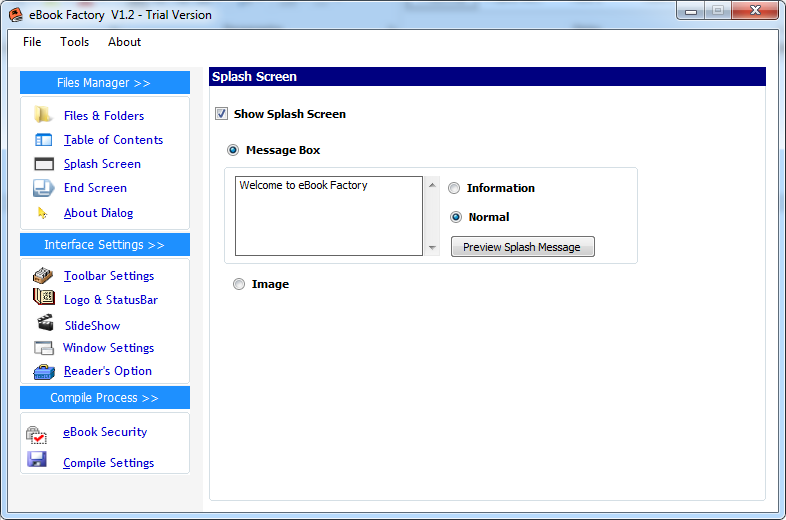Viewport: 786px width, 520px height.
Task: Select the Information radio button
Action: (454, 188)
